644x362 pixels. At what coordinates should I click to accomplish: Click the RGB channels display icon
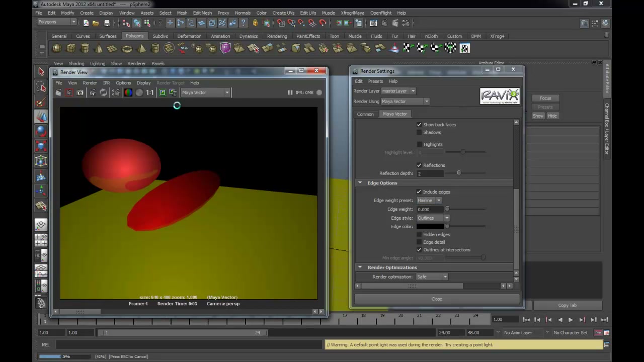coord(128,93)
